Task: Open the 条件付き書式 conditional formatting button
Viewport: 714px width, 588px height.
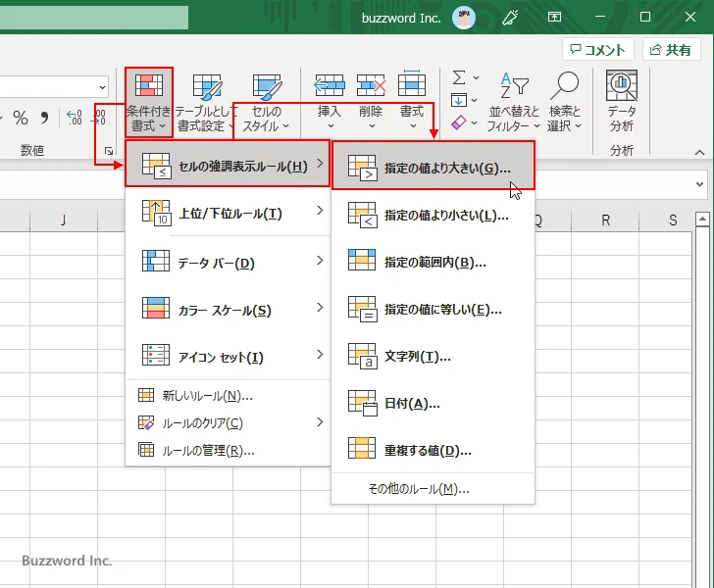Action: [x=149, y=102]
